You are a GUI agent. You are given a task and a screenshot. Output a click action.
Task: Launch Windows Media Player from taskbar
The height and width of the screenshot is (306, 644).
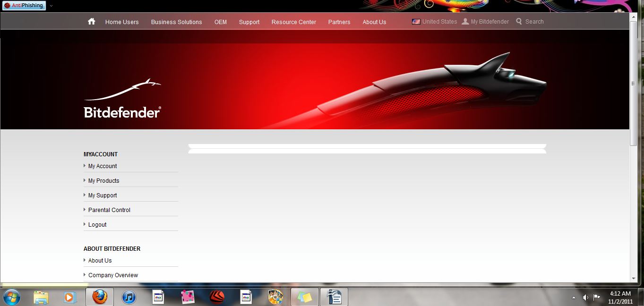click(x=70, y=297)
